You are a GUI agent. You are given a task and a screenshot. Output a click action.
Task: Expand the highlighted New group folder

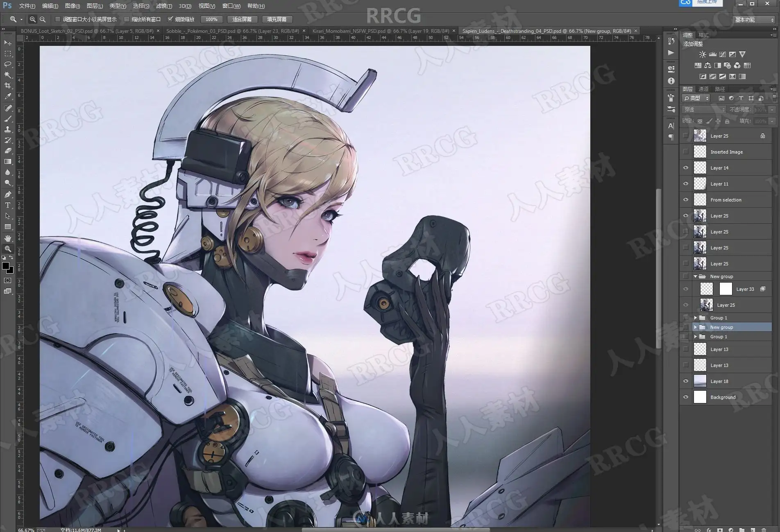tap(695, 327)
